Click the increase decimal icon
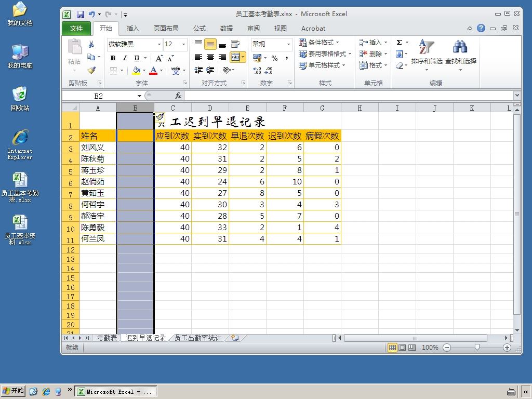The image size is (532, 399). [257, 70]
